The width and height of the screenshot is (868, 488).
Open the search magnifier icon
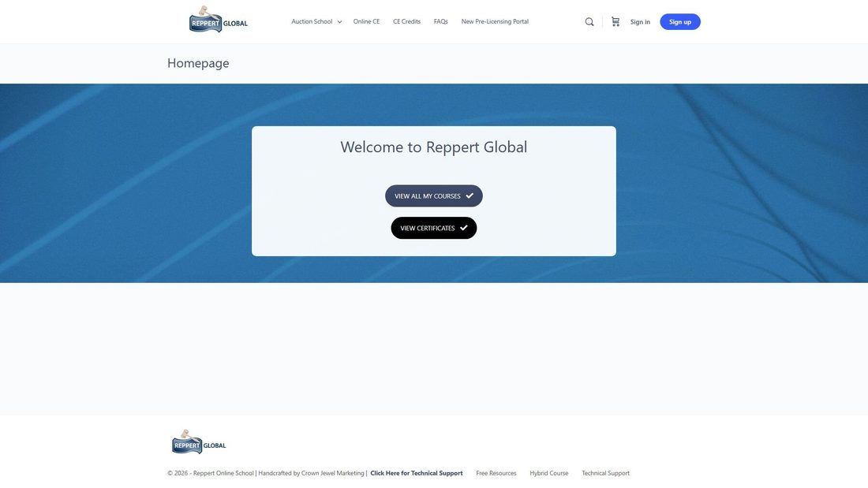pyautogui.click(x=589, y=22)
